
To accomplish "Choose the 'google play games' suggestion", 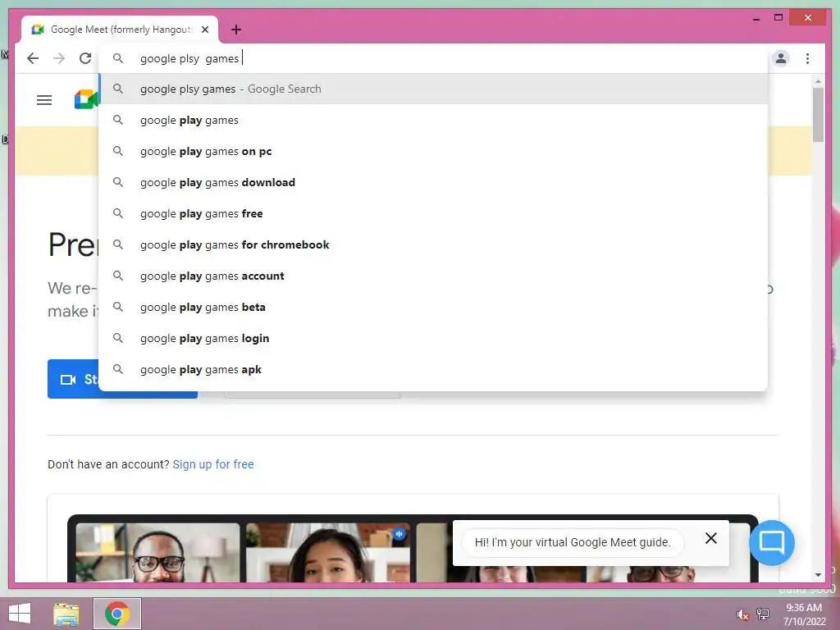I will [433, 120].
